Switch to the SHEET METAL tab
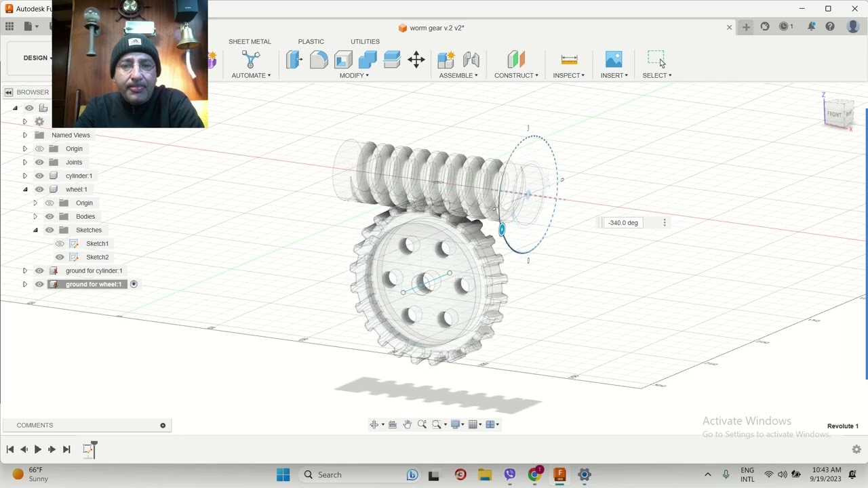 click(x=250, y=41)
